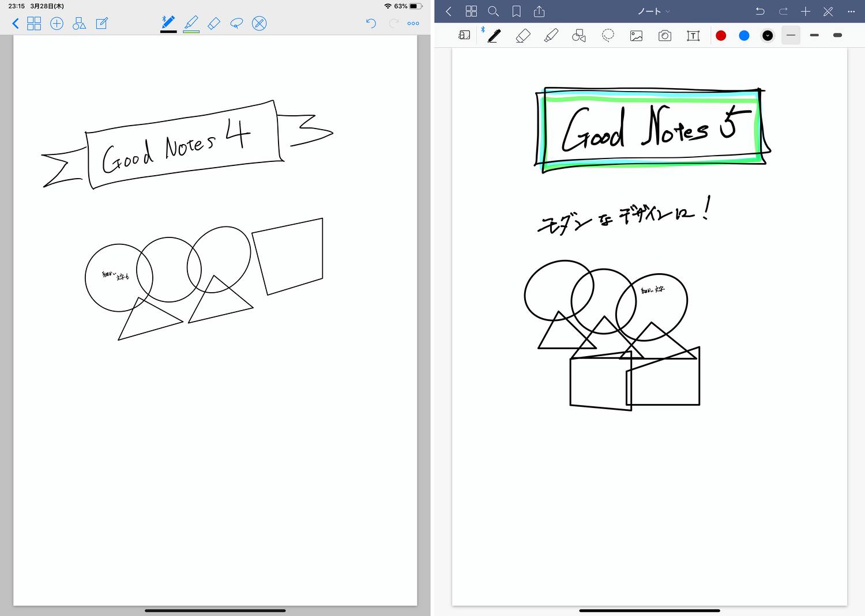Expand the ノート title dropdown
The image size is (865, 616).
click(654, 12)
